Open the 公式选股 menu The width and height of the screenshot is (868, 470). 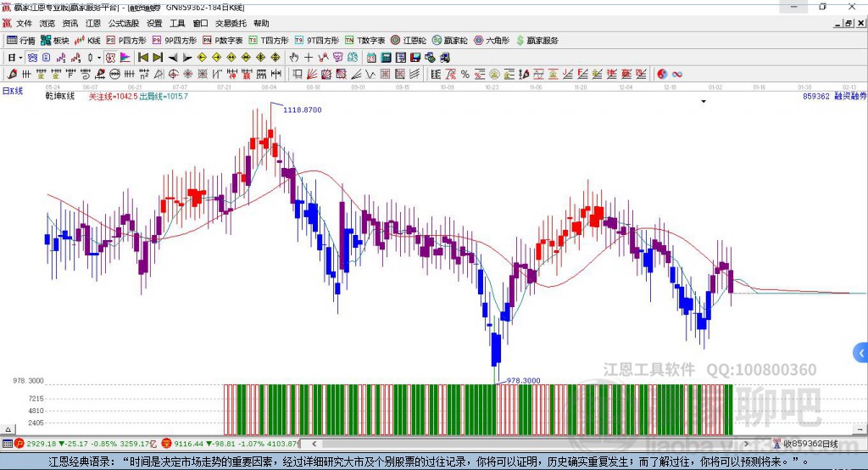coord(124,23)
